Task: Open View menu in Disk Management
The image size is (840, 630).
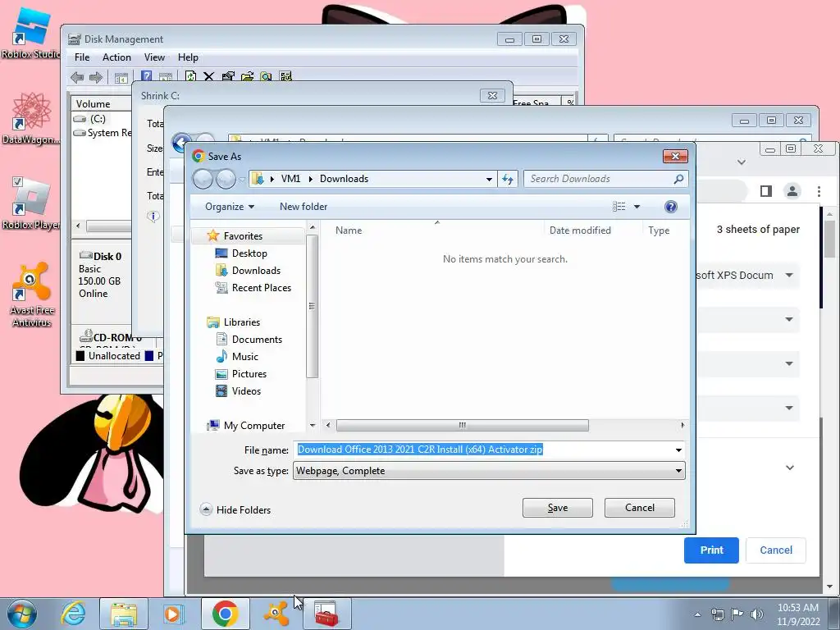Action: pos(154,57)
